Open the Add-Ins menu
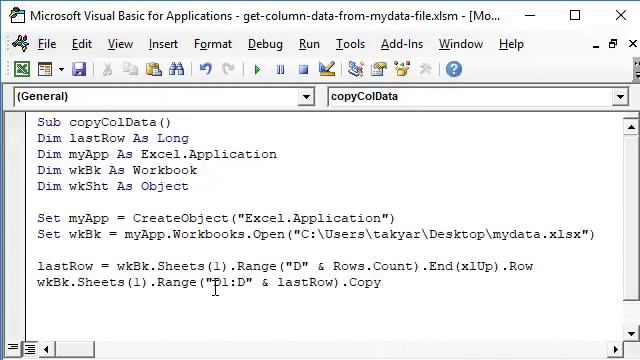640x360 pixels. pos(402,44)
